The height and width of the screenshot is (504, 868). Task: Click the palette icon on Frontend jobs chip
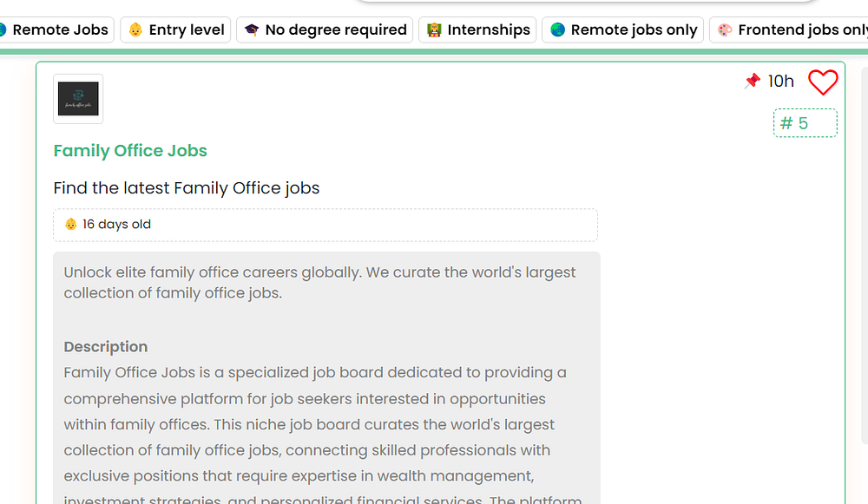pyautogui.click(x=725, y=29)
